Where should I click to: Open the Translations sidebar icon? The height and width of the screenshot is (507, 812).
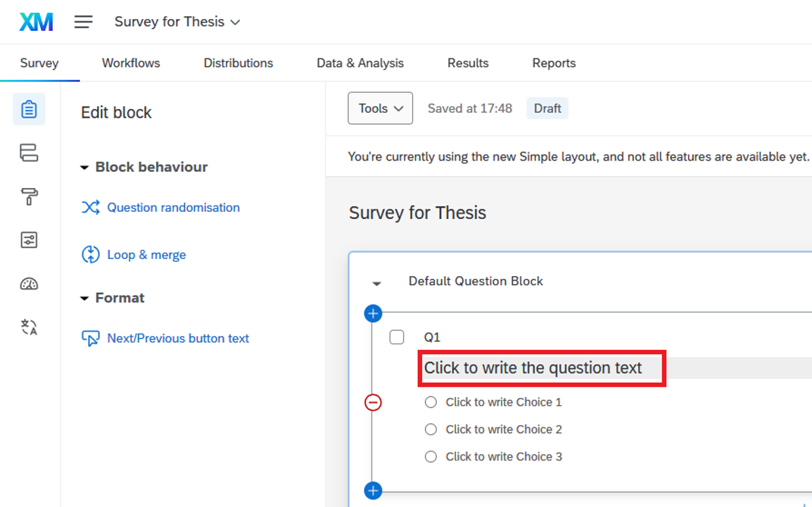click(x=29, y=327)
